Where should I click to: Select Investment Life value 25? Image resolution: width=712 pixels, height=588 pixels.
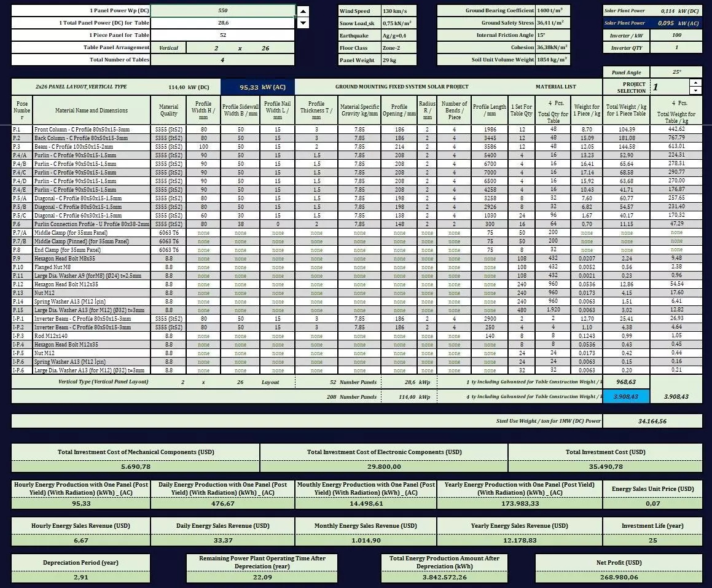[652, 540]
